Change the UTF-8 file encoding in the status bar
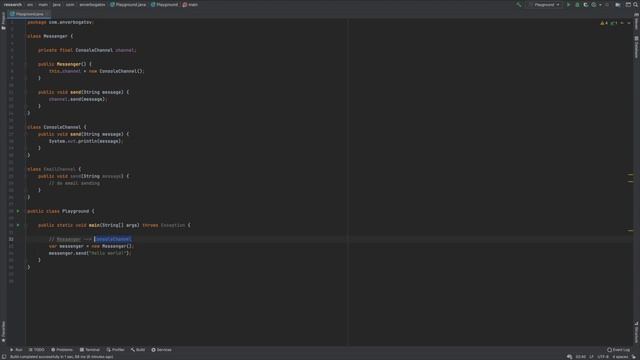Screen dimensions: 640x360 point(603,357)
